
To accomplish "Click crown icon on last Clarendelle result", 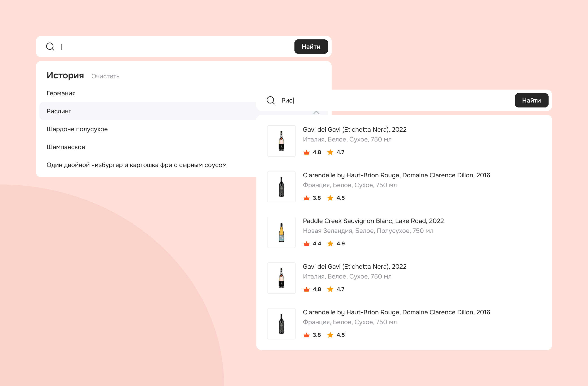I will point(306,335).
